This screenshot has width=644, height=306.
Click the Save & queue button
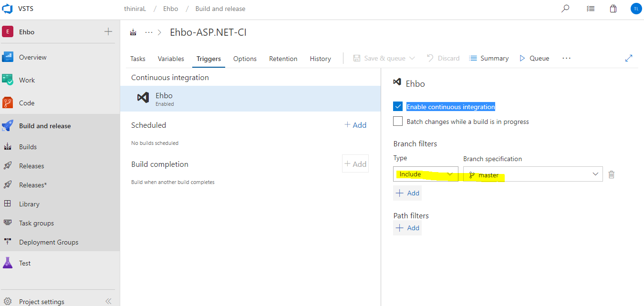(x=379, y=58)
